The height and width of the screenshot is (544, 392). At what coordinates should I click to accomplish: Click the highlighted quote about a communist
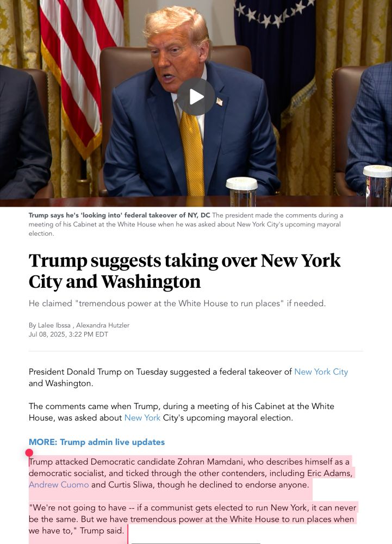[x=192, y=519]
